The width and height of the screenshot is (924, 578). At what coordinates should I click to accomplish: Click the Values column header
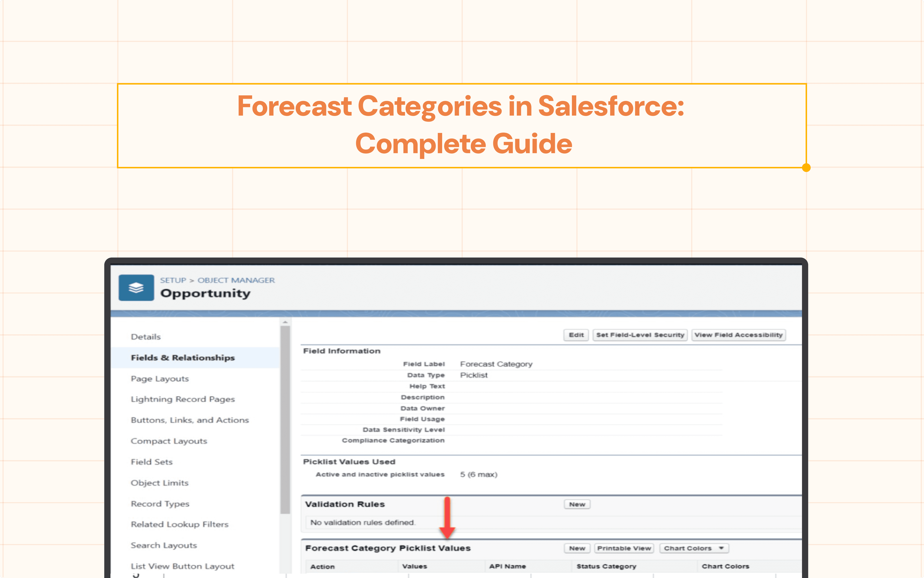pos(415,567)
